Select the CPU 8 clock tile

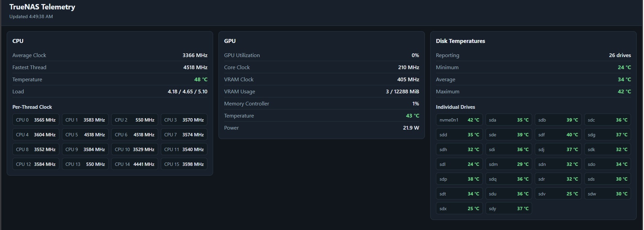click(x=36, y=149)
